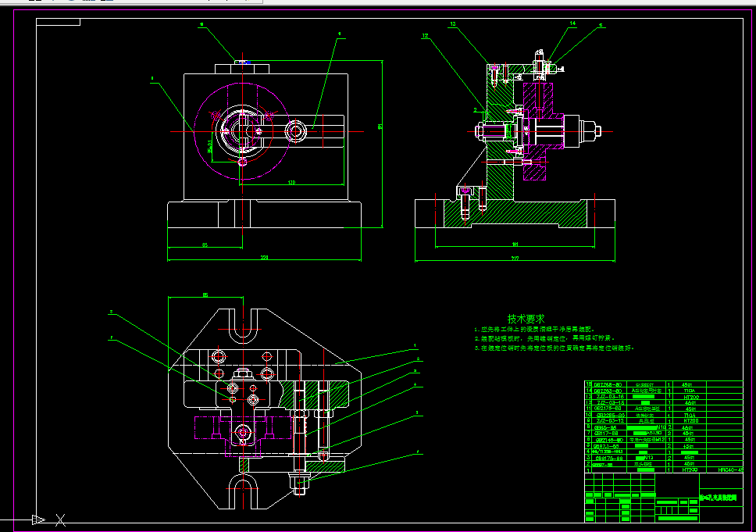This screenshot has width=756, height=532.
Task: Select technical requirement line 1 starting 应先将工件
Action: tap(535, 330)
